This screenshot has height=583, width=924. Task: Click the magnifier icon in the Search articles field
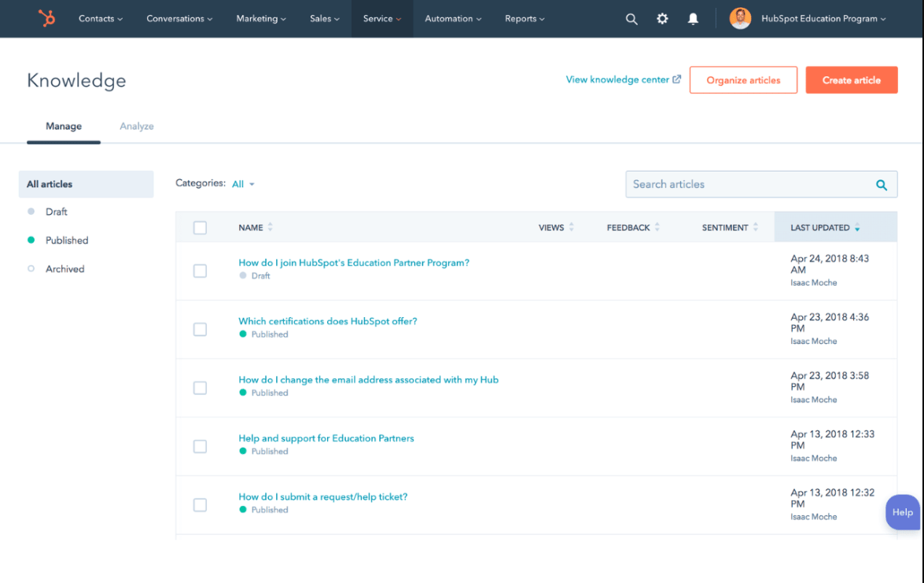point(881,184)
